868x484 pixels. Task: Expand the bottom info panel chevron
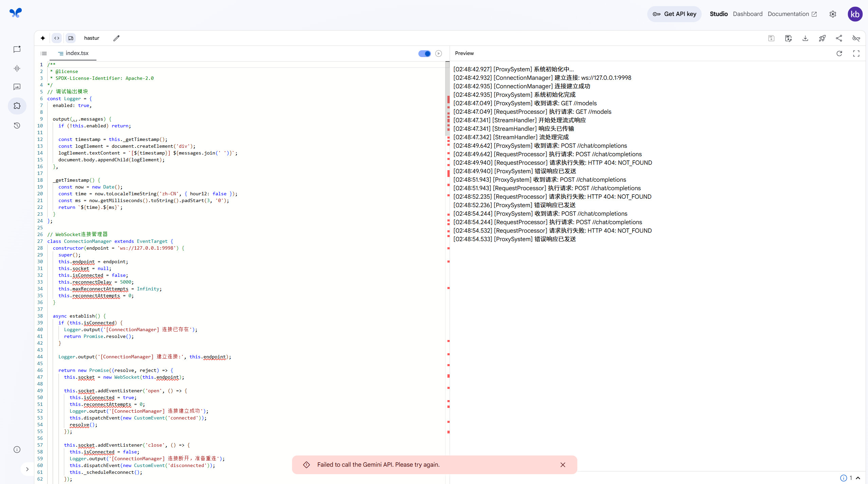tap(858, 478)
